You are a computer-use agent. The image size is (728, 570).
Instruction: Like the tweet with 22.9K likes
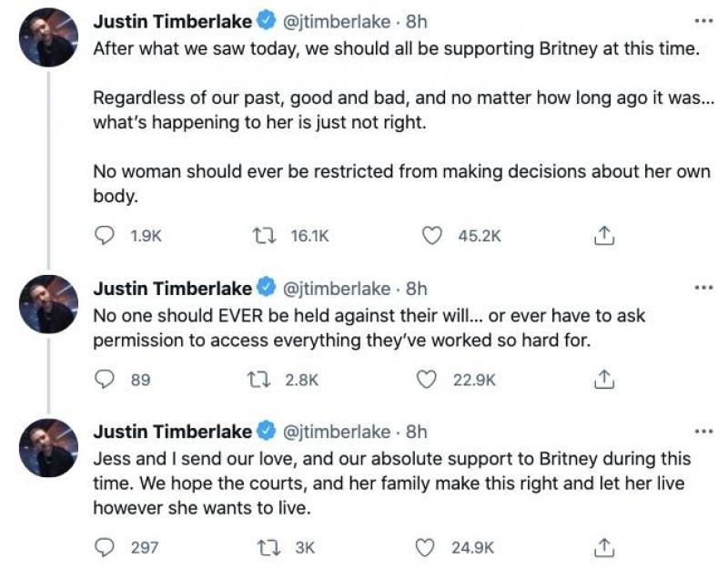point(427,379)
